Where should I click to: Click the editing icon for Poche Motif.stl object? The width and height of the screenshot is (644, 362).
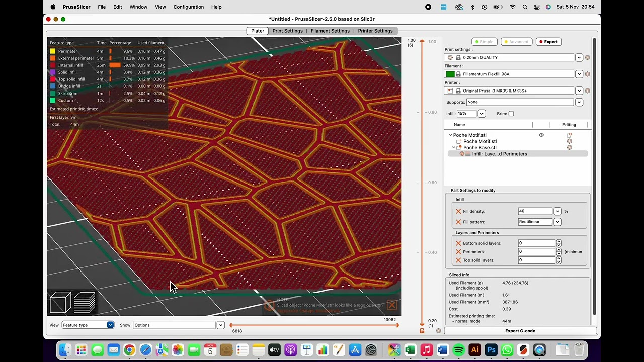coord(569,135)
